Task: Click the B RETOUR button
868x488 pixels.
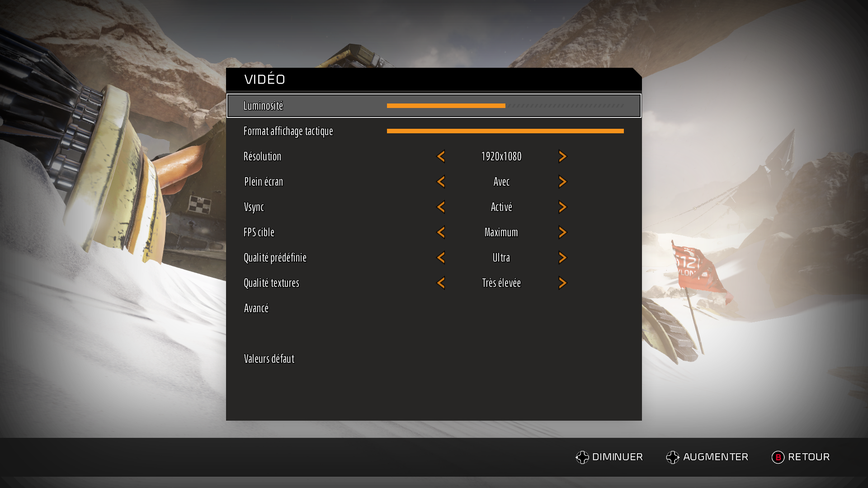Action: point(801,457)
